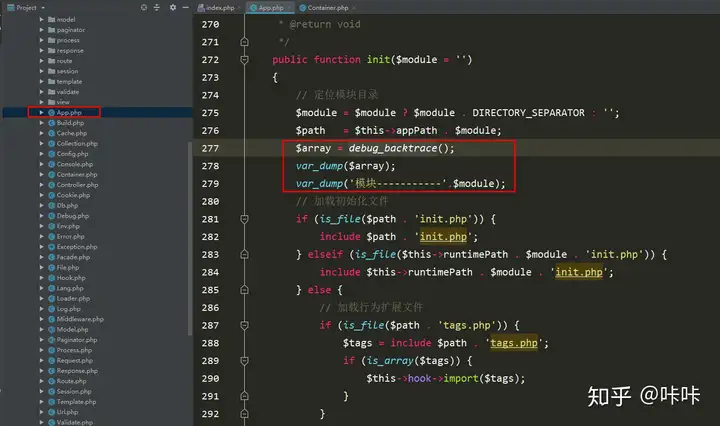
Task: Click the Project view icon in panel header
Action: (11, 7)
